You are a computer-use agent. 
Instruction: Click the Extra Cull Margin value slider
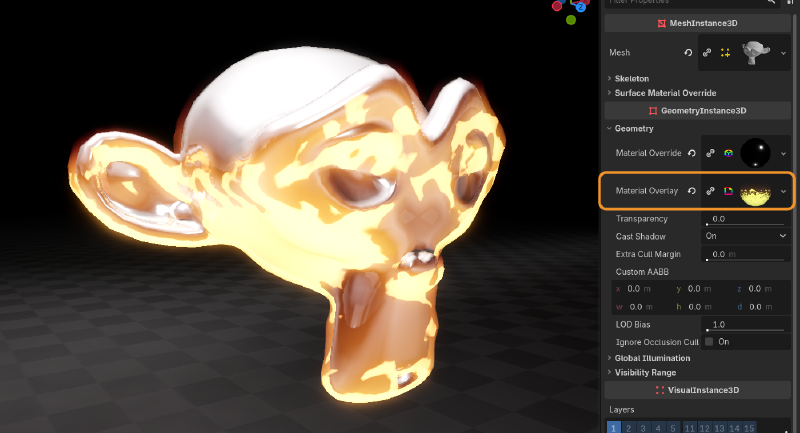(746, 254)
